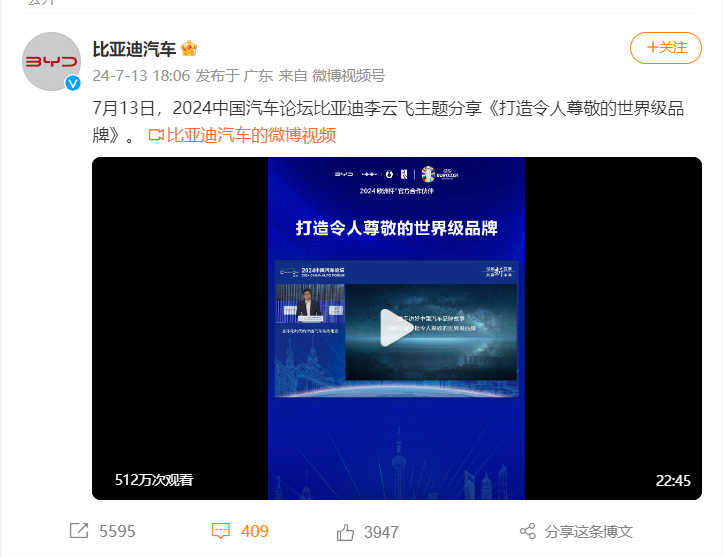723x557 pixels.
Task: Click the 512万次观看 view count
Action: (x=154, y=480)
